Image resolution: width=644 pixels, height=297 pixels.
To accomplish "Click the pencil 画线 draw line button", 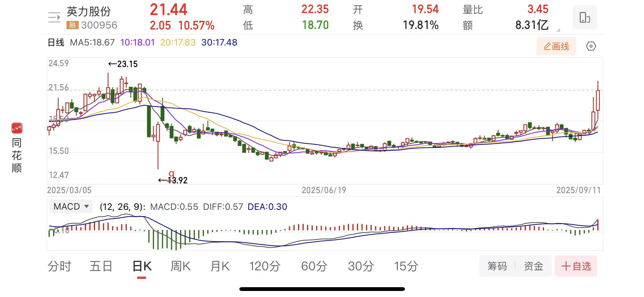I will point(556,46).
